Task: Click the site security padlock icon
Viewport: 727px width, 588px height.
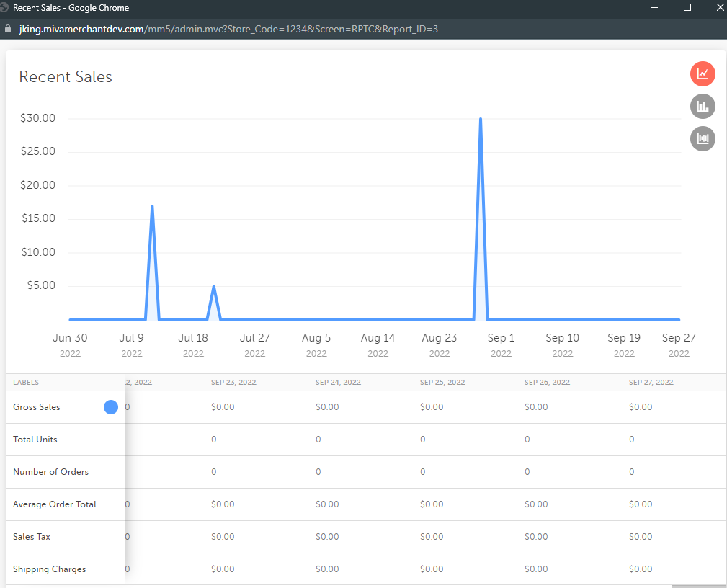Action: (x=7, y=30)
